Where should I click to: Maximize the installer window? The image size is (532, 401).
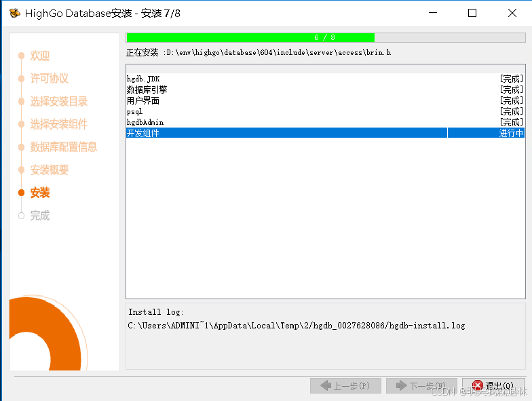[x=472, y=13]
